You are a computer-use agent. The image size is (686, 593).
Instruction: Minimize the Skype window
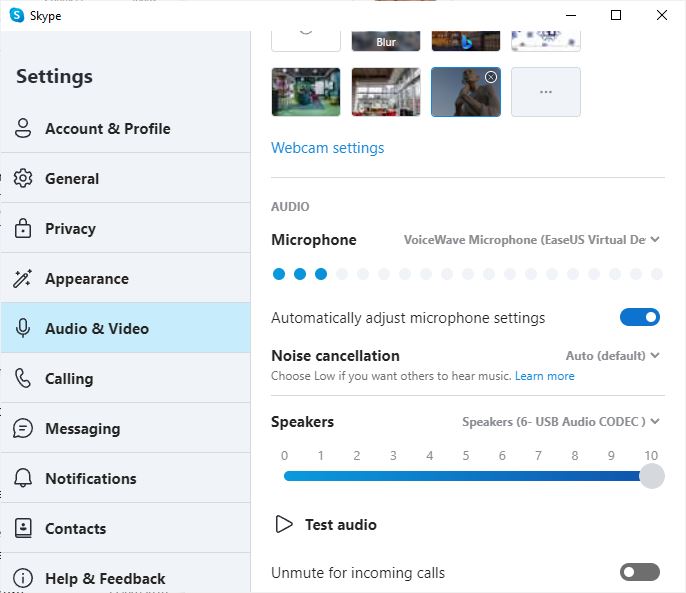pos(570,15)
